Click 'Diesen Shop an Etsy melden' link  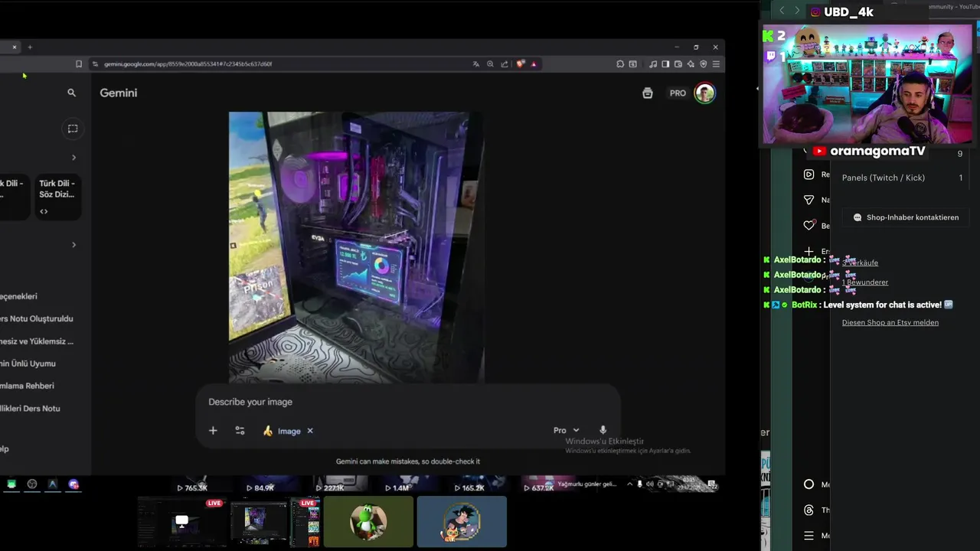[890, 323]
